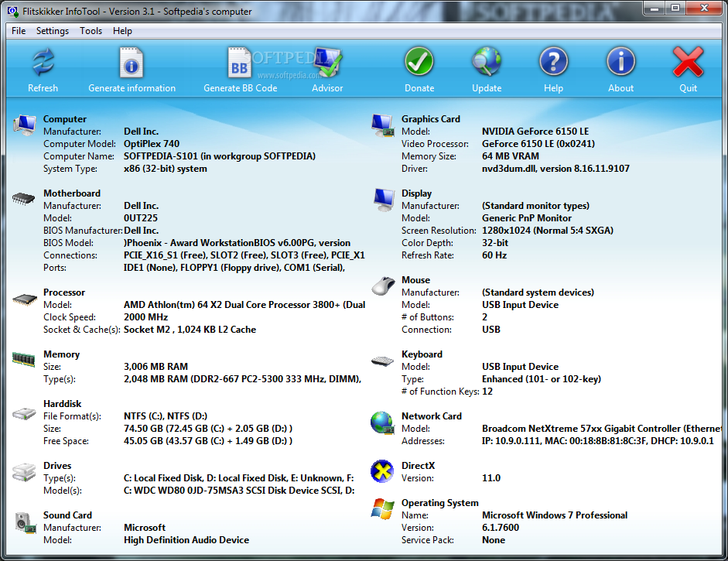Click the Refresh toolbar icon
This screenshot has width=728, height=561.
click(x=43, y=62)
